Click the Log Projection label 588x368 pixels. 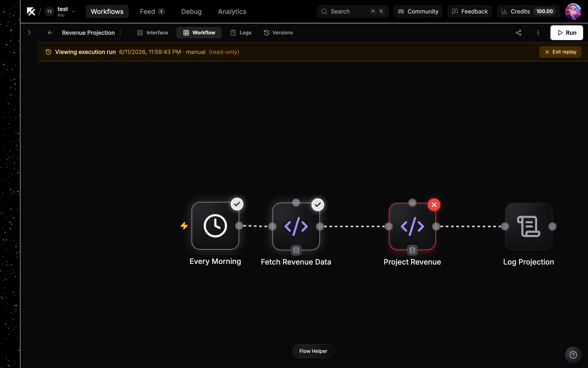pos(528,262)
